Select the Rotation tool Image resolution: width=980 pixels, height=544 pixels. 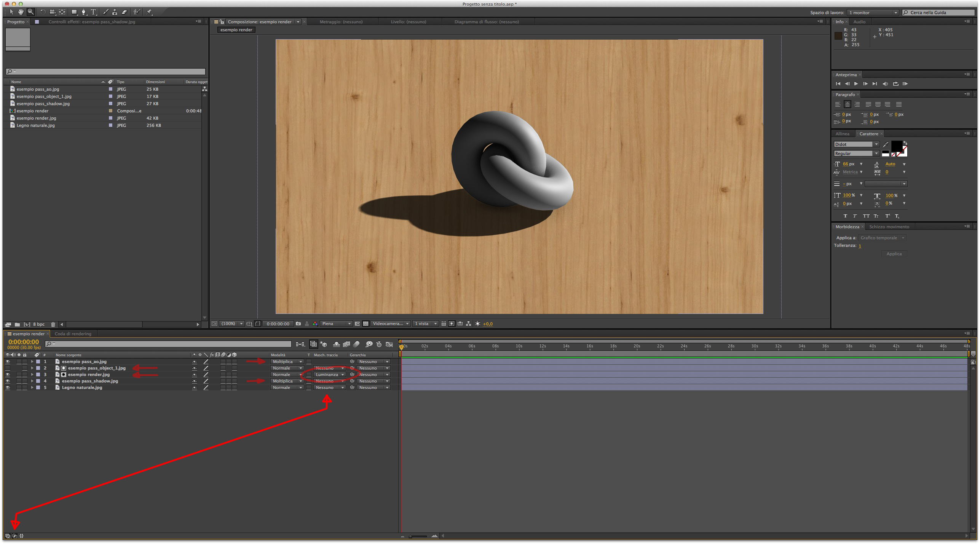click(43, 12)
